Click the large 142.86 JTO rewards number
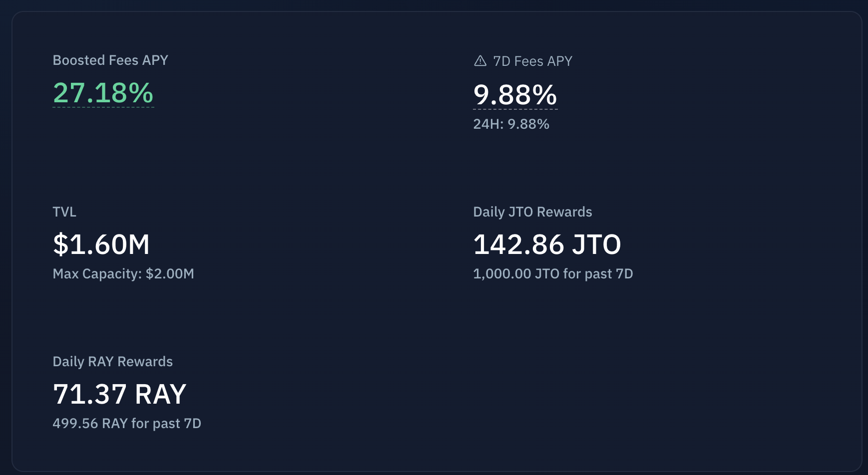The image size is (868, 475). tap(518, 244)
